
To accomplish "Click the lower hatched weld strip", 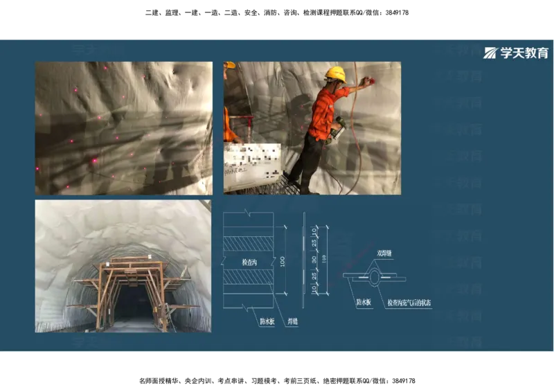I will pyautogui.click(x=248, y=277).
